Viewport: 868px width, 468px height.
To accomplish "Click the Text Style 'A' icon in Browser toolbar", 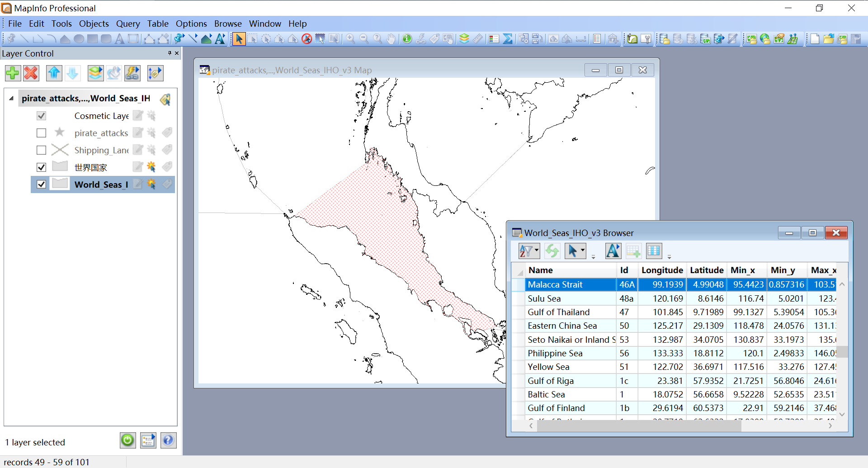I will tap(613, 251).
